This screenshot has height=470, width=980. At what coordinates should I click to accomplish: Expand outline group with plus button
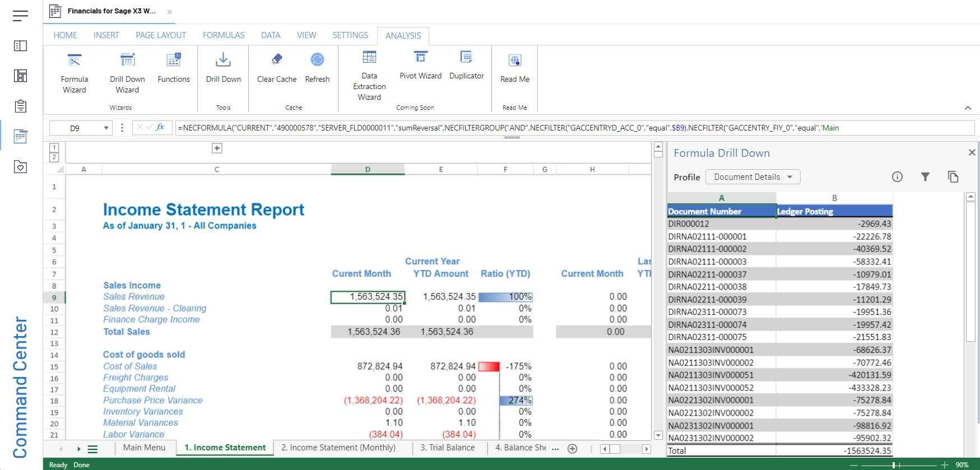(x=217, y=148)
